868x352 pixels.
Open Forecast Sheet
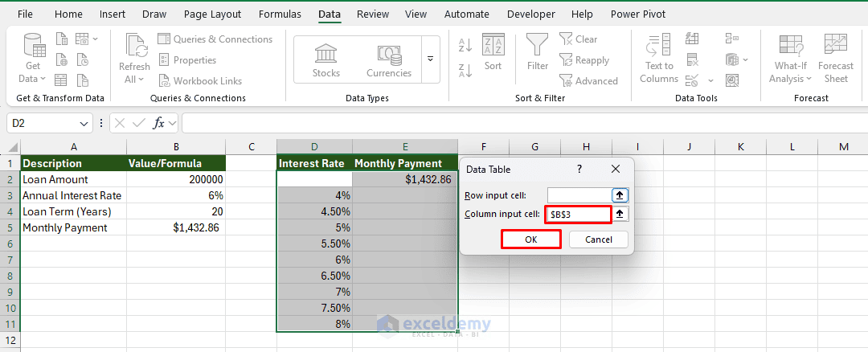(x=835, y=59)
